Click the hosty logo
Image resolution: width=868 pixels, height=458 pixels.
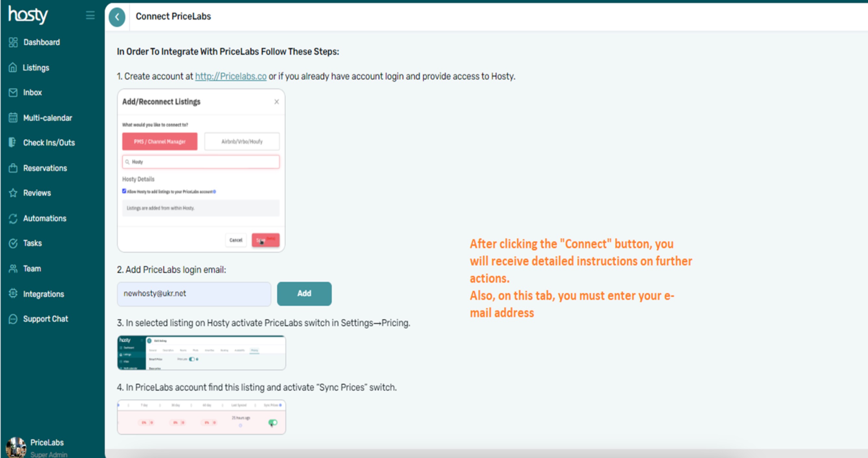click(28, 15)
